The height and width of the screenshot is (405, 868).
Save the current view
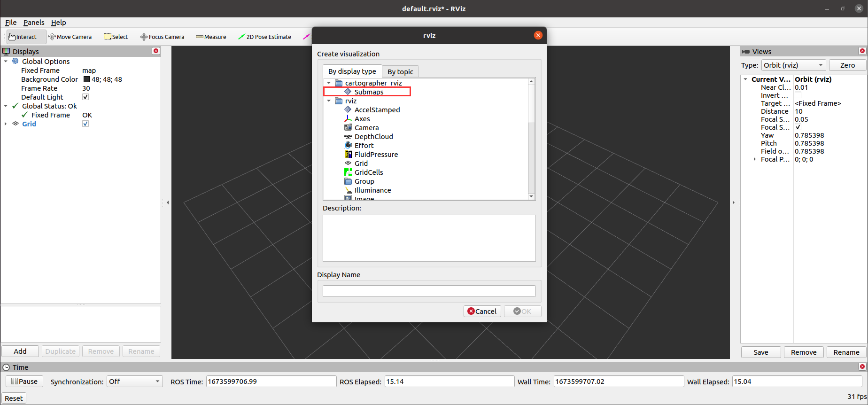pos(761,352)
